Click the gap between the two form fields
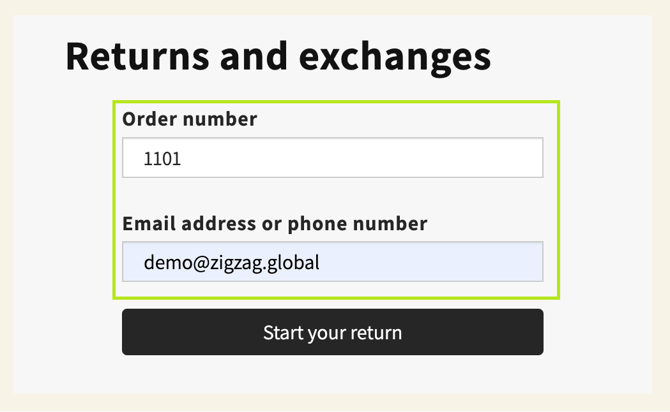Viewport: 670px width, 412px height. pyautogui.click(x=332, y=196)
